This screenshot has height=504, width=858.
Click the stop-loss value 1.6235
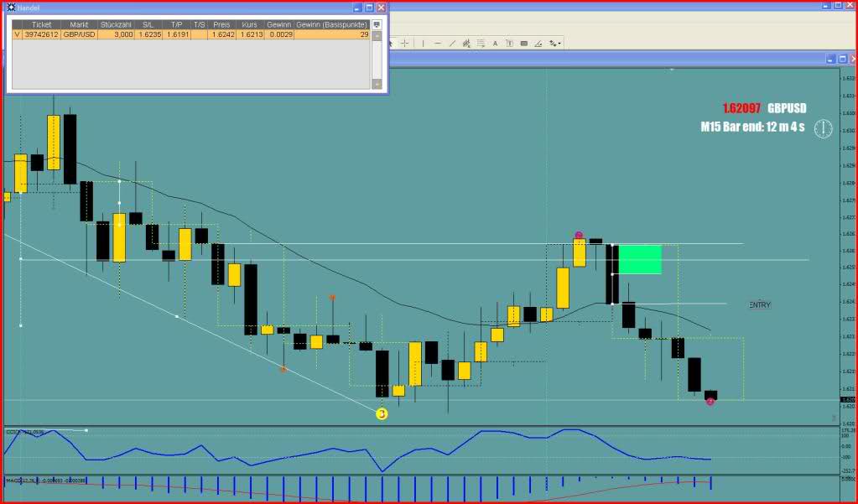(148, 34)
